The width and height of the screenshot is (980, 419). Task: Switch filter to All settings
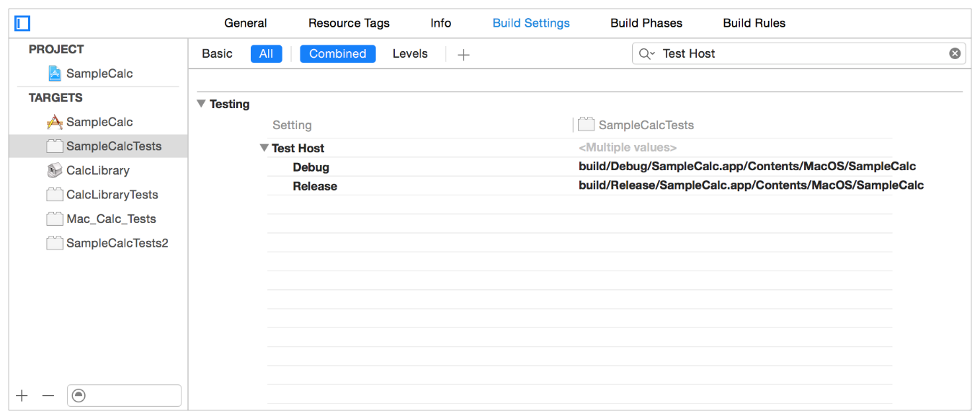pyautogui.click(x=266, y=53)
